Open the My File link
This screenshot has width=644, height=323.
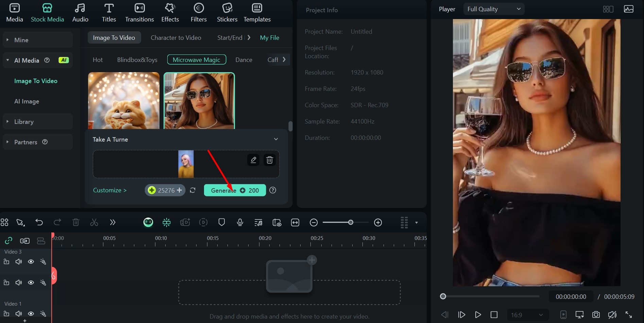point(270,38)
